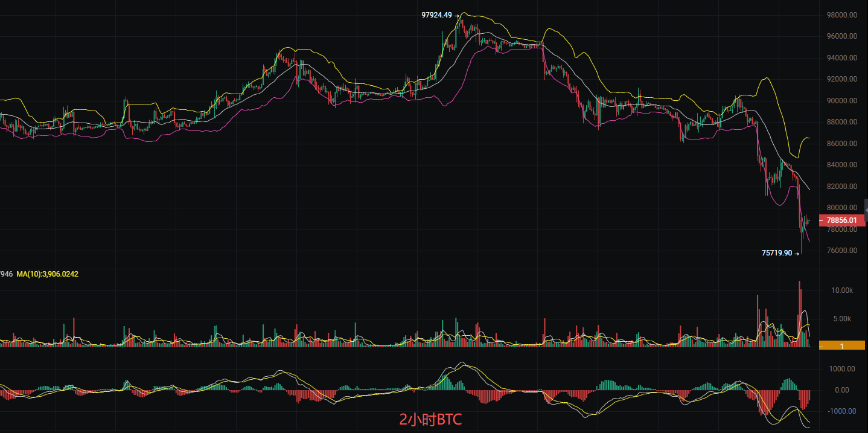Click the orange volume value marker

842,345
